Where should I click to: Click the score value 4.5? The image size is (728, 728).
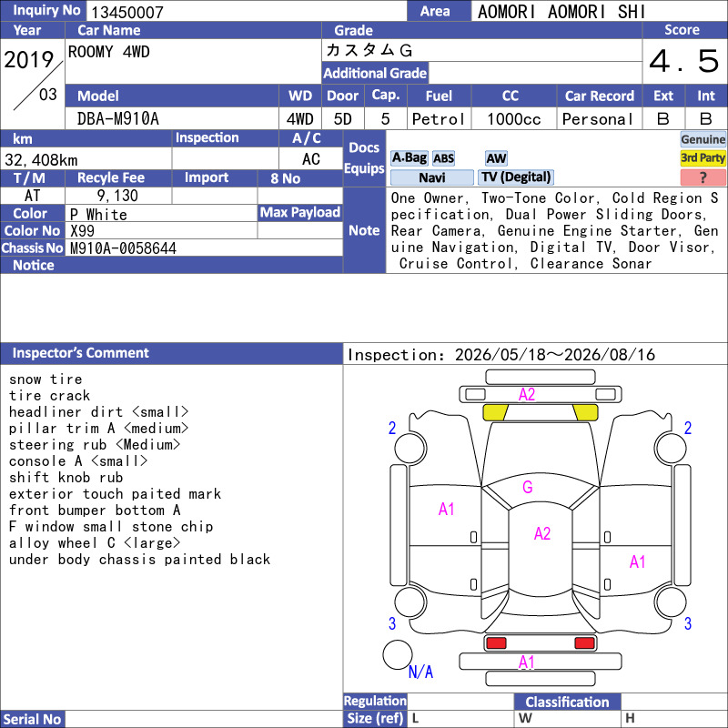pos(684,61)
